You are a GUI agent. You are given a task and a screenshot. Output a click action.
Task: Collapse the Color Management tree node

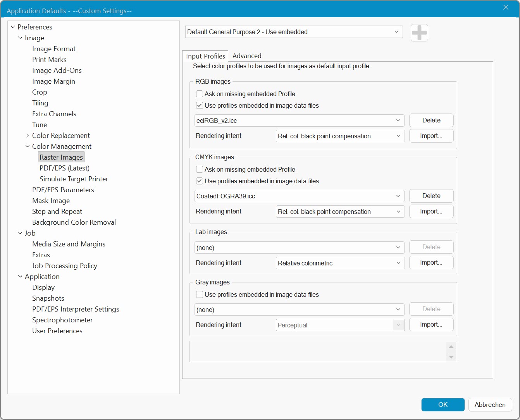pos(28,146)
